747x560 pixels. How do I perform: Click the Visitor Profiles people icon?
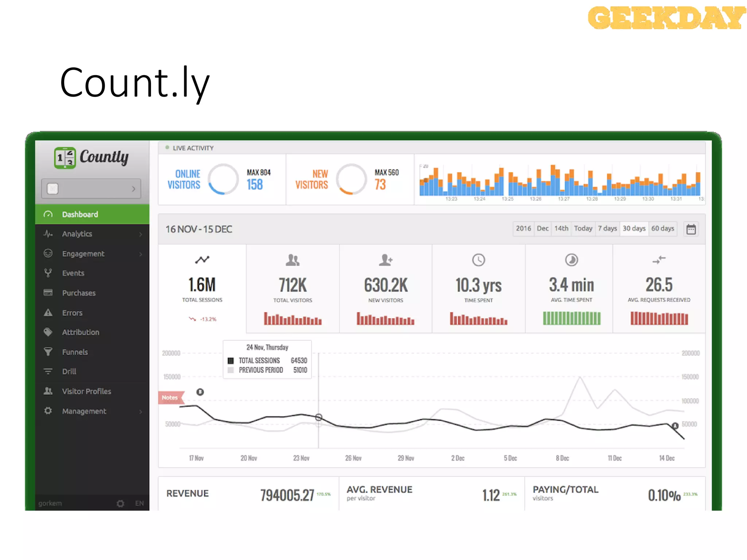(48, 391)
